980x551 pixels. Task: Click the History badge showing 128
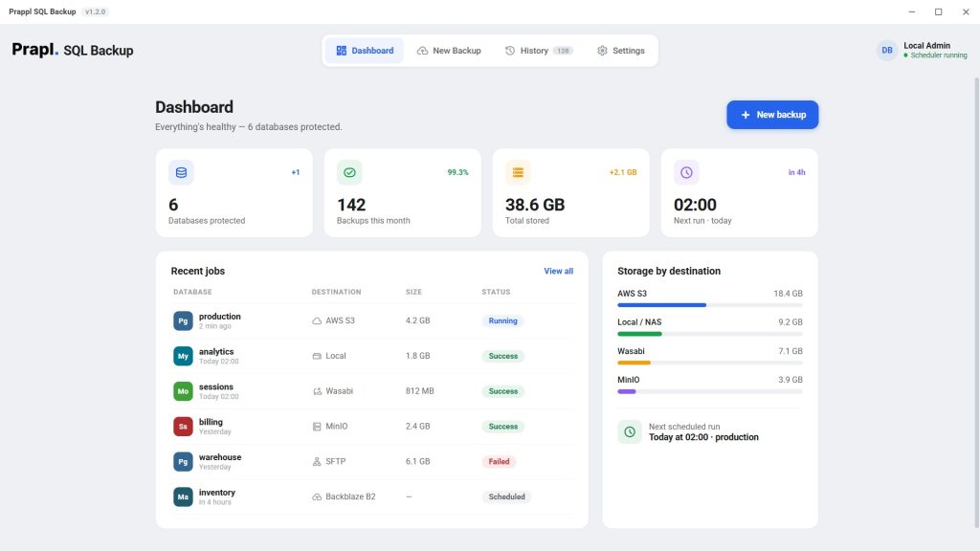click(x=563, y=51)
